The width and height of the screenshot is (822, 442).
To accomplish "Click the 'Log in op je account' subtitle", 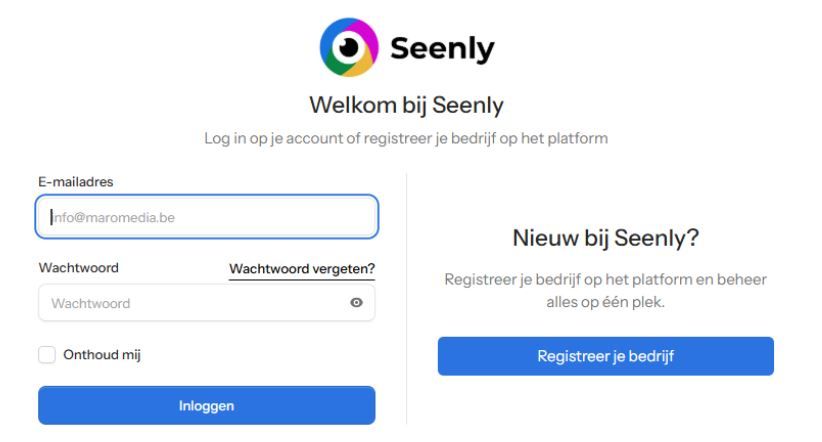I will 406,138.
